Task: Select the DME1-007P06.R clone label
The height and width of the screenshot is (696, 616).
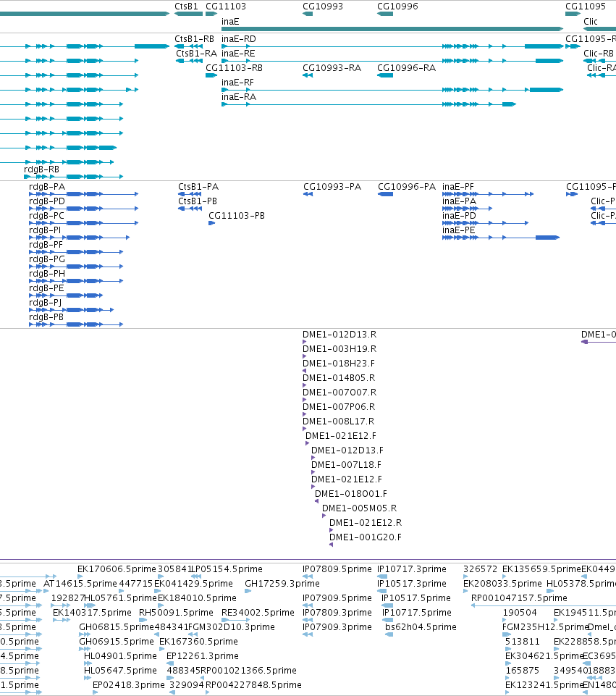Action: tap(339, 407)
